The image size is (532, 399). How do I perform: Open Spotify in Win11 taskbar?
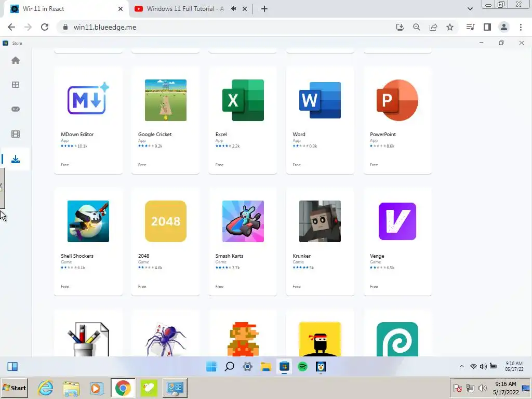(303, 366)
